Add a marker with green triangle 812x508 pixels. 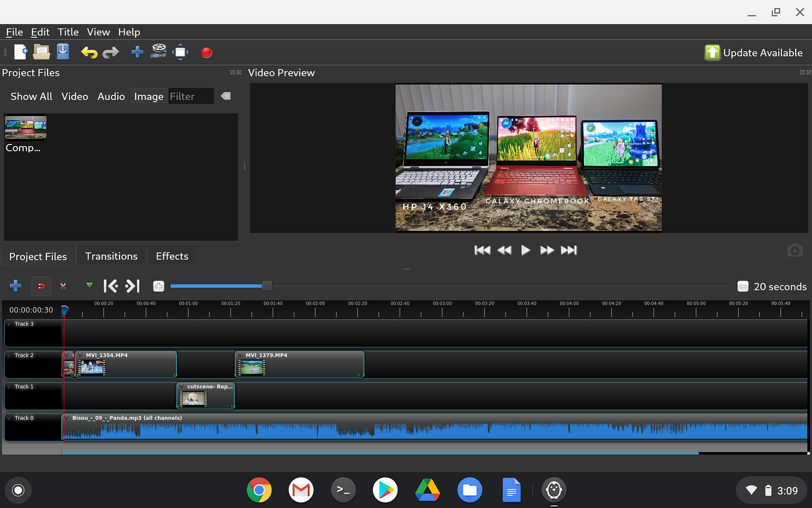click(x=89, y=285)
